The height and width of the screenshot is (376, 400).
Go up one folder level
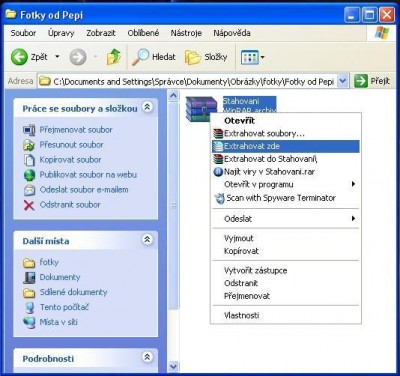click(114, 57)
